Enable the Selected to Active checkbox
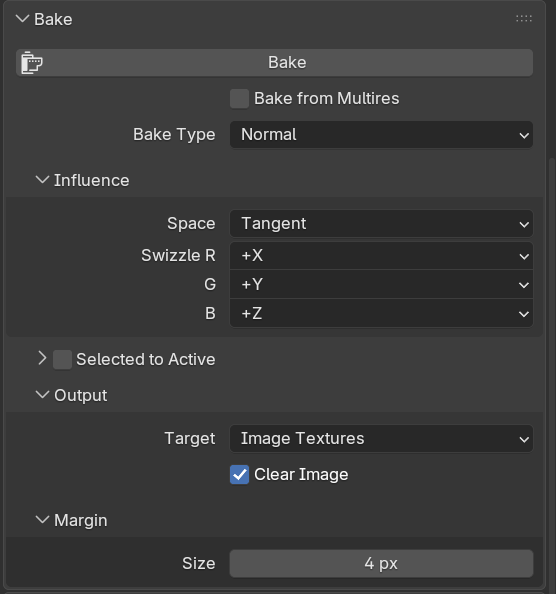Image resolution: width=556 pixels, height=594 pixels. (x=62, y=360)
